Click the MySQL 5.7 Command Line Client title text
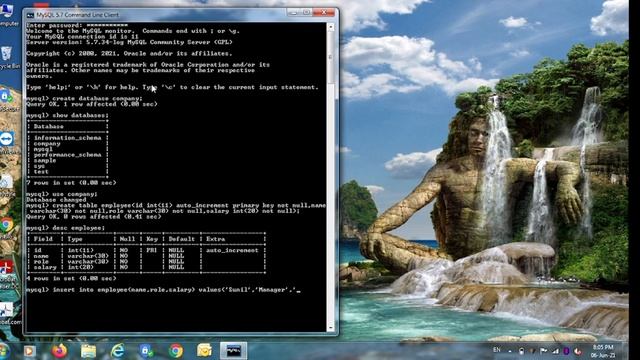The width and height of the screenshot is (640, 360). 78,15
